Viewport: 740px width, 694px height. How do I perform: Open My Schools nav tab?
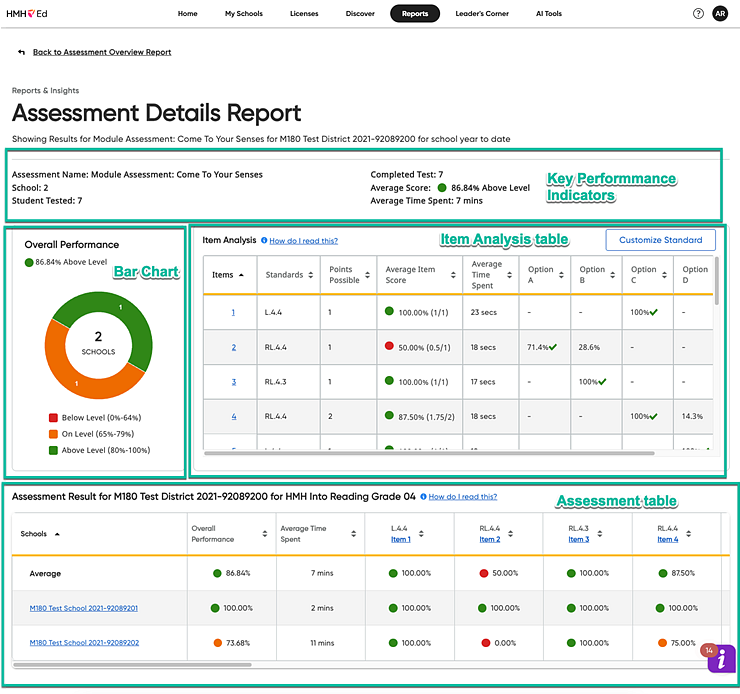[x=244, y=14]
